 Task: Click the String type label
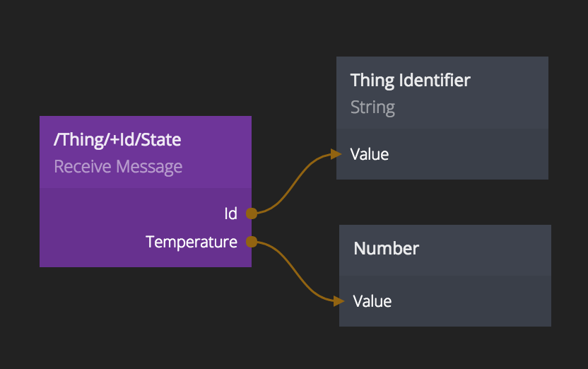(372, 107)
